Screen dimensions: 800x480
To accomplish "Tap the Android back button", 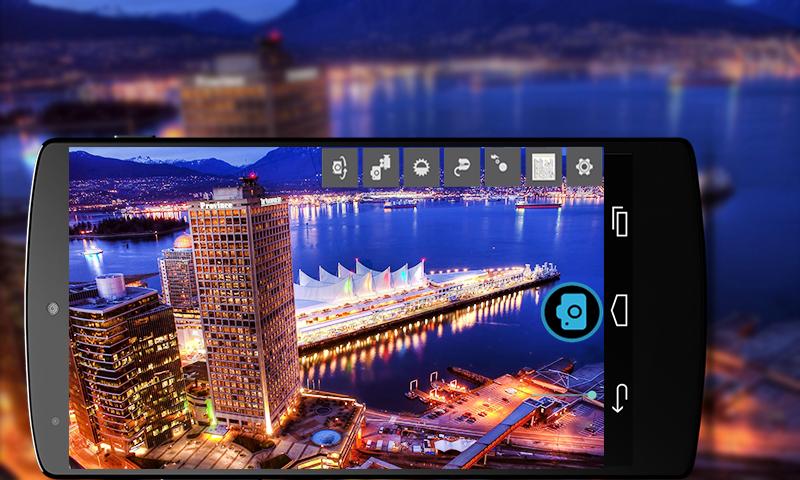I will coord(619,398).
